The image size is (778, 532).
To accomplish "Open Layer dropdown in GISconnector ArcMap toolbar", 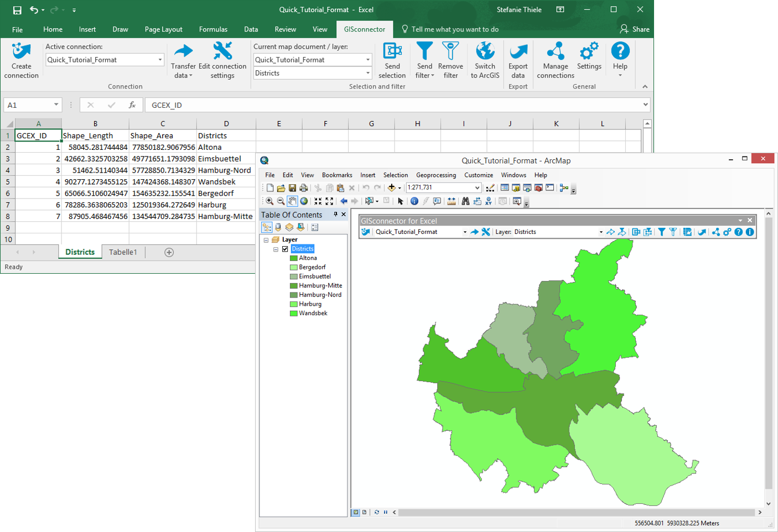I will [x=601, y=232].
